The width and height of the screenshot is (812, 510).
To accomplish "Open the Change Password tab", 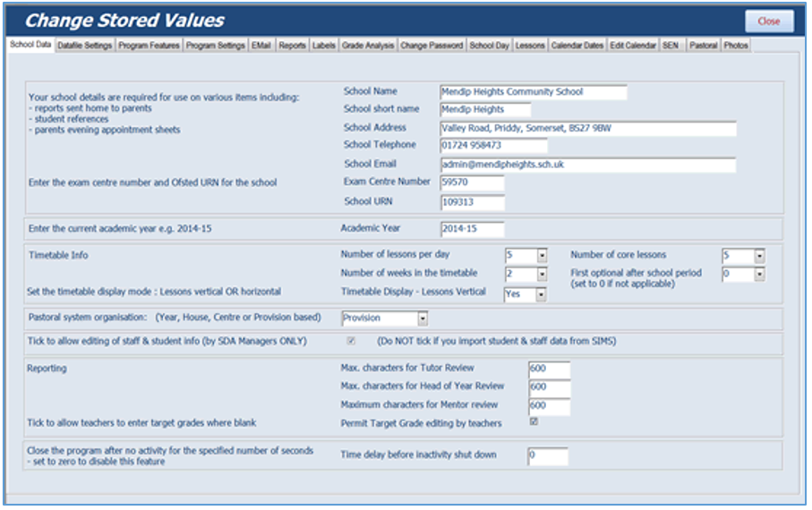I will coord(432,46).
